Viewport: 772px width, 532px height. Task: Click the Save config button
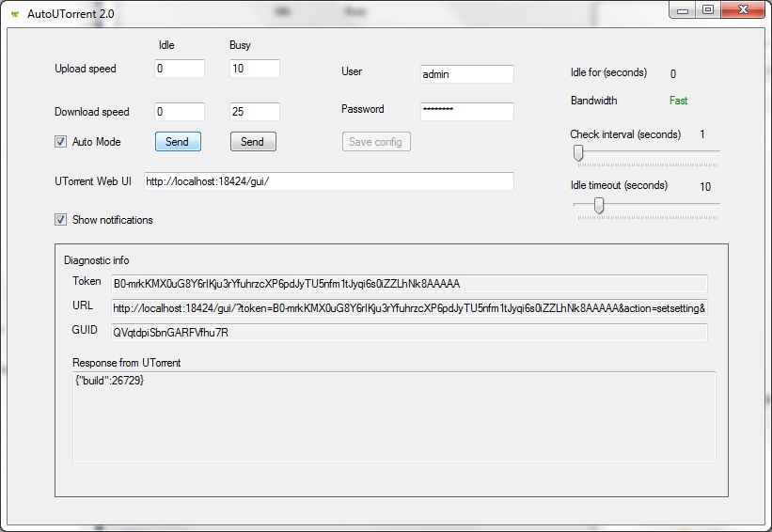click(x=376, y=142)
